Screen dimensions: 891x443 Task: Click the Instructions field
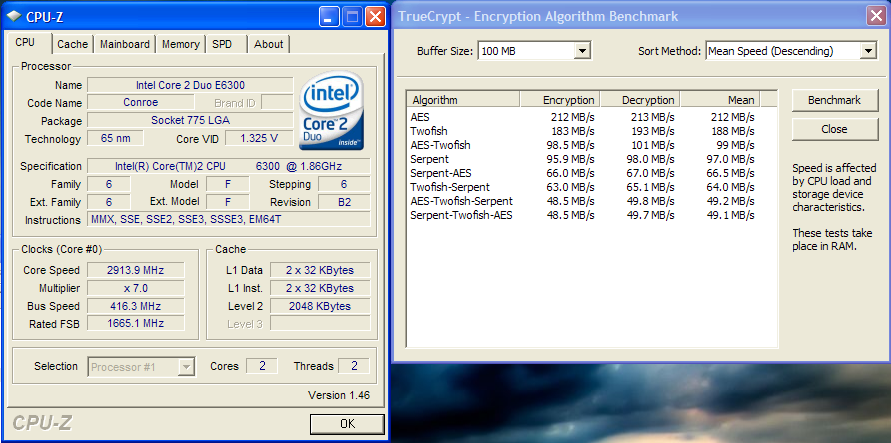point(228,220)
